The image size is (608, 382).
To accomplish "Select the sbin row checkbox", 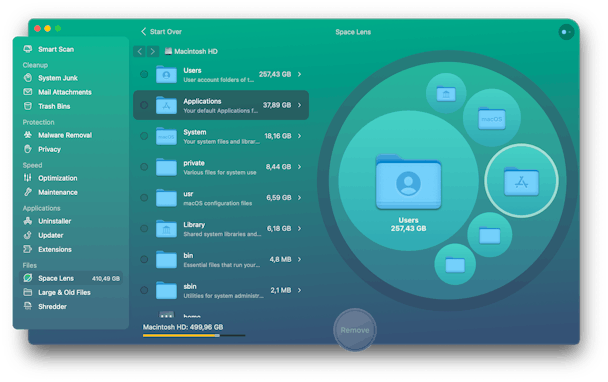I will (x=144, y=290).
